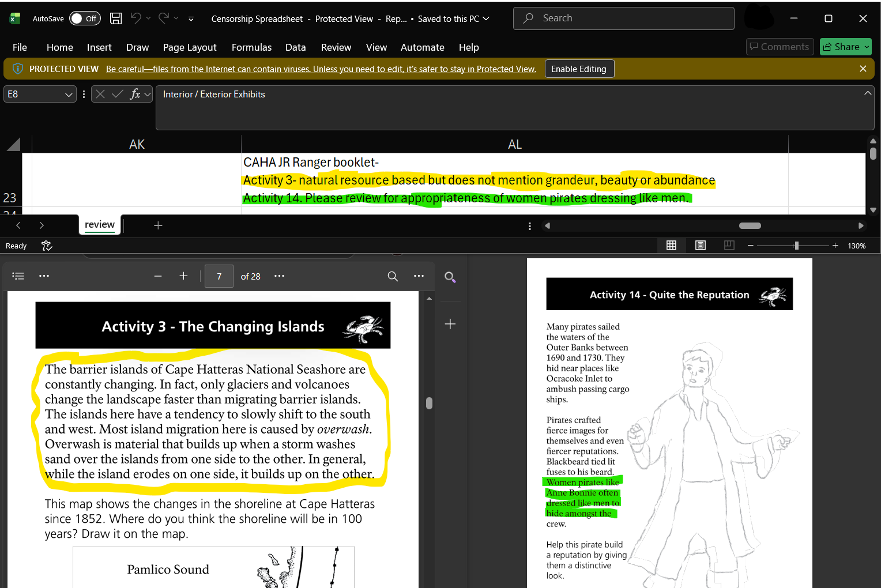Click the PDF search magnifier icon
This screenshot has height=588, width=881.
point(393,276)
